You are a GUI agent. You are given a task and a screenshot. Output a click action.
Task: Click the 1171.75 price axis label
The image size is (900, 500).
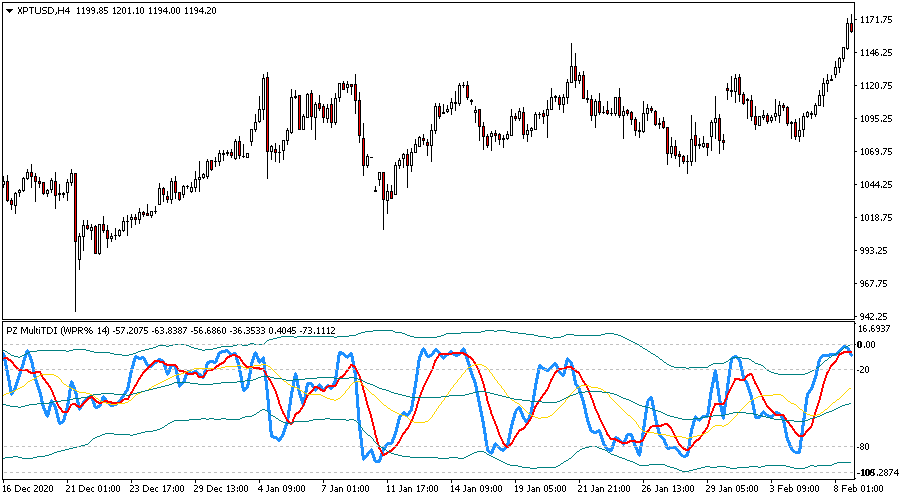876,20
